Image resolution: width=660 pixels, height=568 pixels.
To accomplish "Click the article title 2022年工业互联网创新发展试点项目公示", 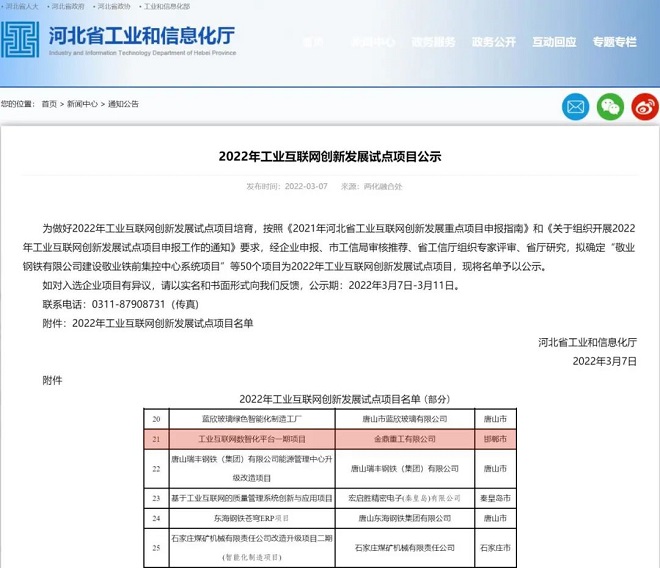I will [329, 157].
